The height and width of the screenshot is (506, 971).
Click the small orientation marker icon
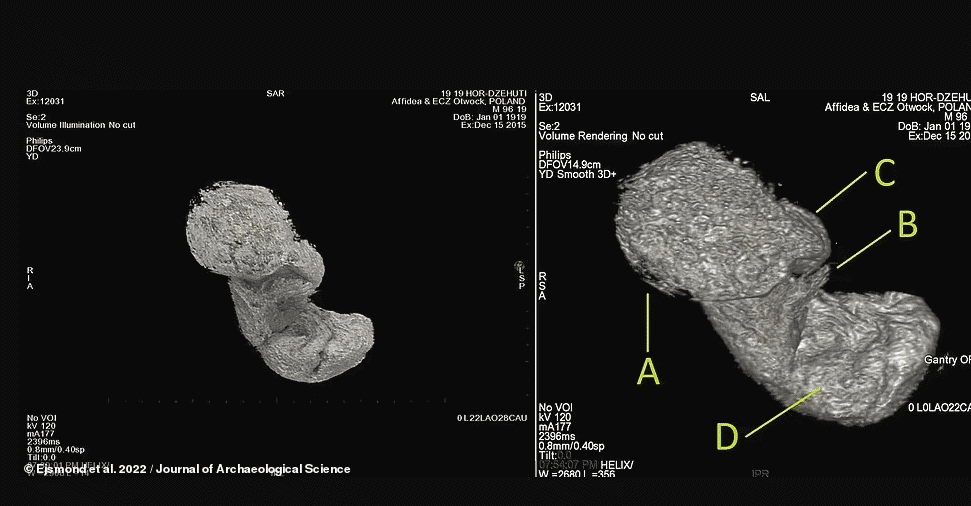click(x=519, y=266)
